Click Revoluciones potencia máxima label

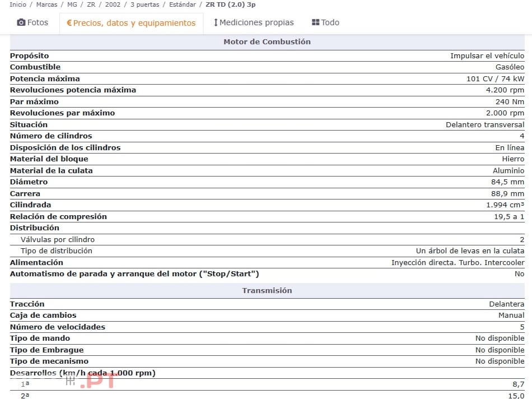coord(73,90)
